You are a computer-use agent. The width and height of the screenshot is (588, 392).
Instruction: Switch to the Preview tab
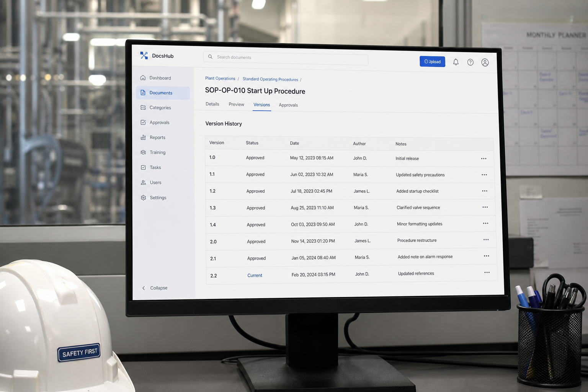click(x=236, y=105)
